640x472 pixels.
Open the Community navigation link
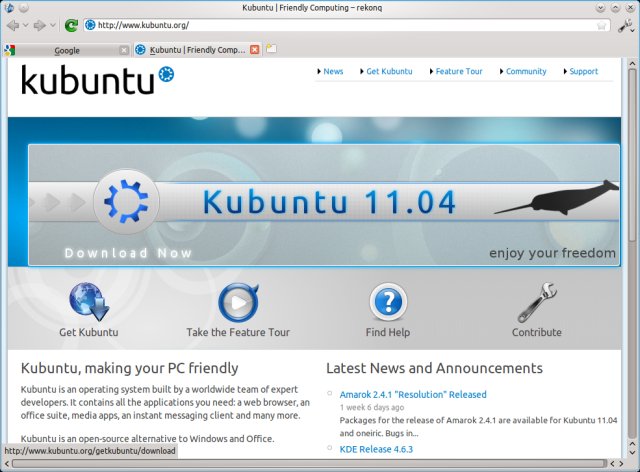pyautogui.click(x=526, y=71)
